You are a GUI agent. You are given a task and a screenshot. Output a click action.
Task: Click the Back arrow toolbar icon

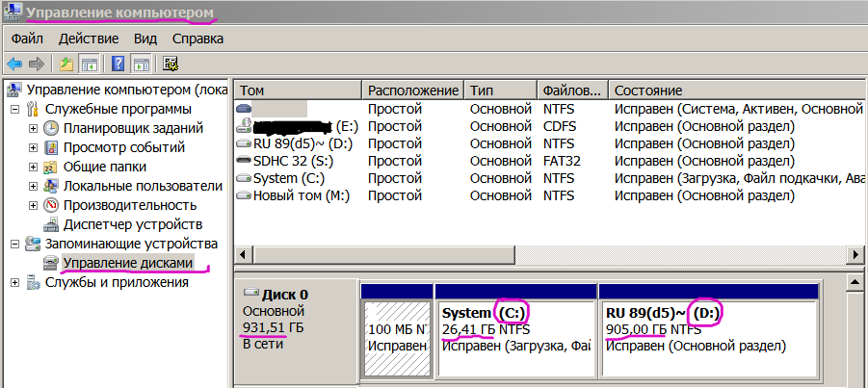click(14, 65)
